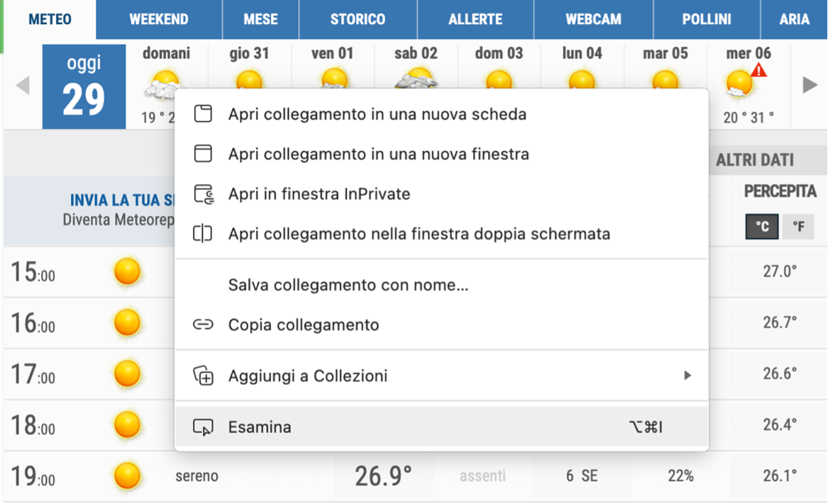830x504 pixels.
Task: Select the °C temperature unit
Action: click(762, 227)
